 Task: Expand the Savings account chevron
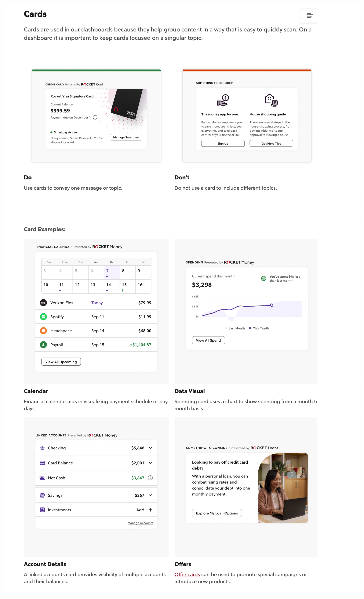tap(150, 495)
